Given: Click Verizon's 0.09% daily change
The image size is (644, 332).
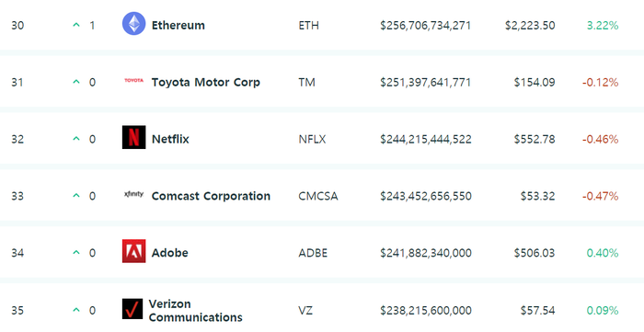Looking at the screenshot, I should click(603, 311).
